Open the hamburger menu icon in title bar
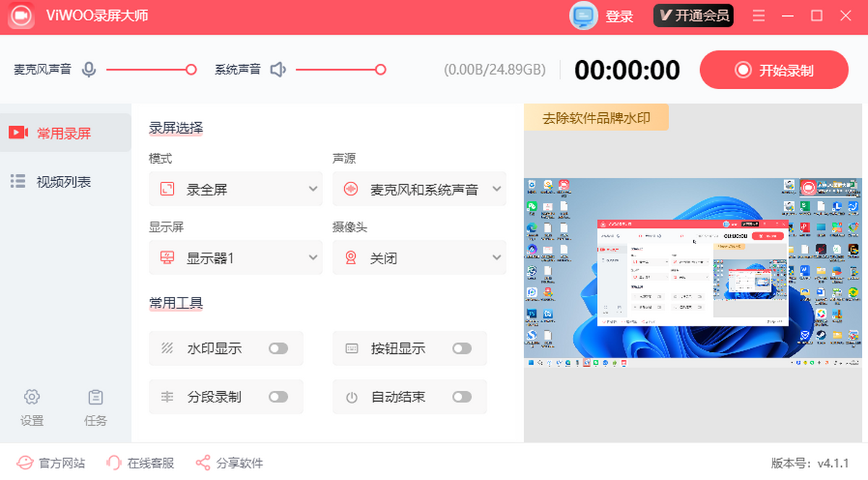Screen dimensions: 868x480 (x=759, y=16)
